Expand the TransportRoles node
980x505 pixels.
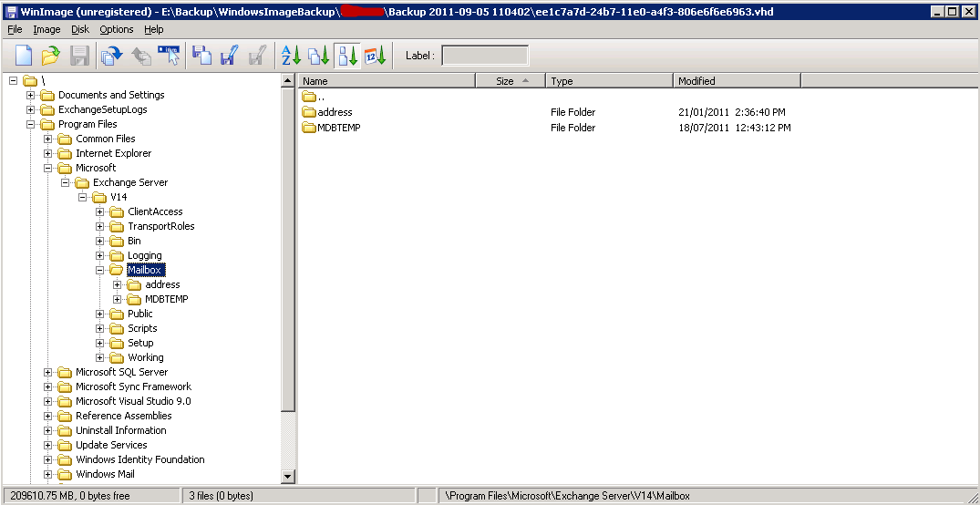[100, 226]
